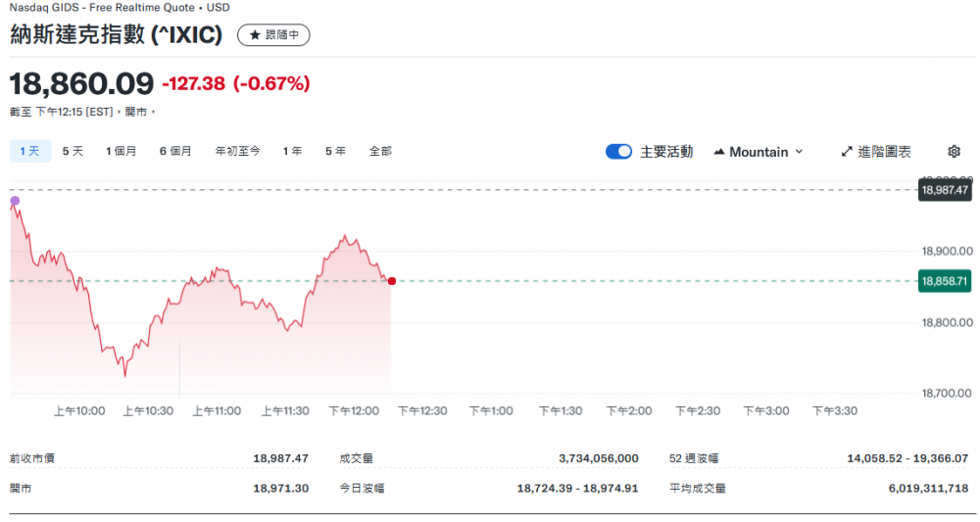Screen dimensions: 980x522
Task: Click the 下午2:00 time axis label
Action: (628, 411)
